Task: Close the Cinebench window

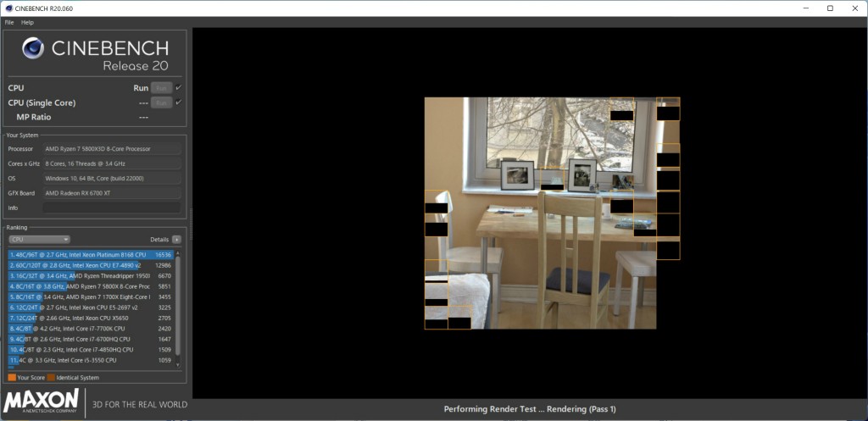Action: click(x=855, y=8)
